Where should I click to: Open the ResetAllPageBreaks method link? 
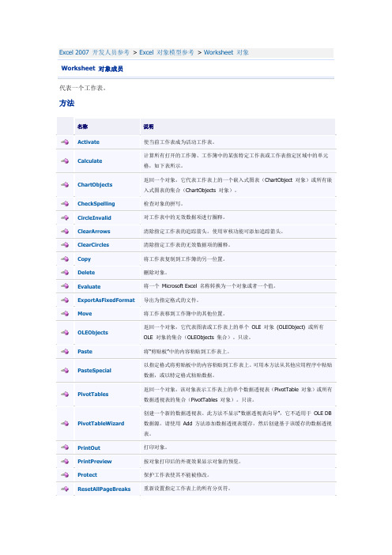104,489
